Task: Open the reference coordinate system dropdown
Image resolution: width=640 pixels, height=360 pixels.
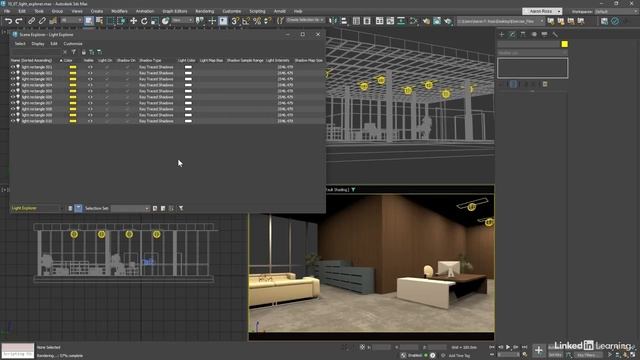Action: [182, 20]
